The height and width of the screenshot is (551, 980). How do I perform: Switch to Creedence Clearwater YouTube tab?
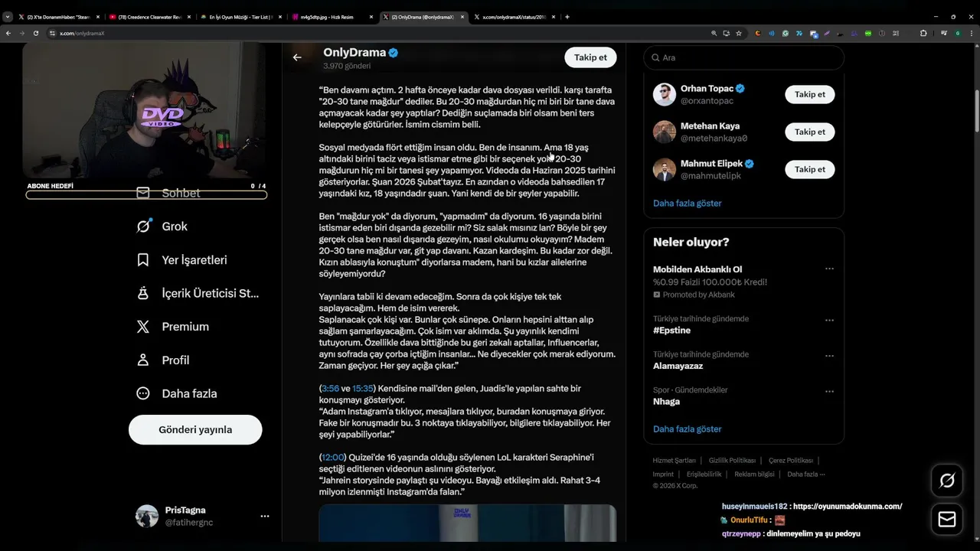click(x=150, y=16)
